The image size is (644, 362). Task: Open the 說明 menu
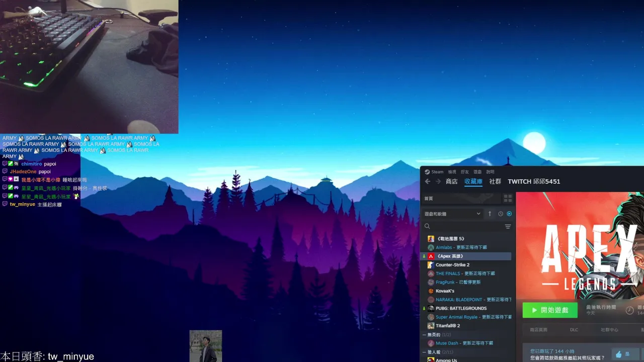click(x=490, y=172)
